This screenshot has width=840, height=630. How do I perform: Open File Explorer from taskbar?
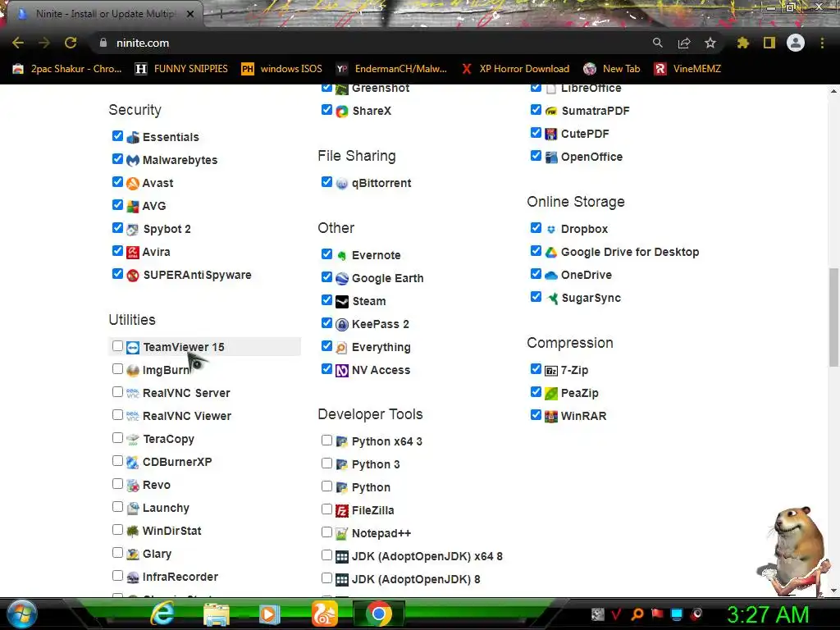pyautogui.click(x=217, y=614)
